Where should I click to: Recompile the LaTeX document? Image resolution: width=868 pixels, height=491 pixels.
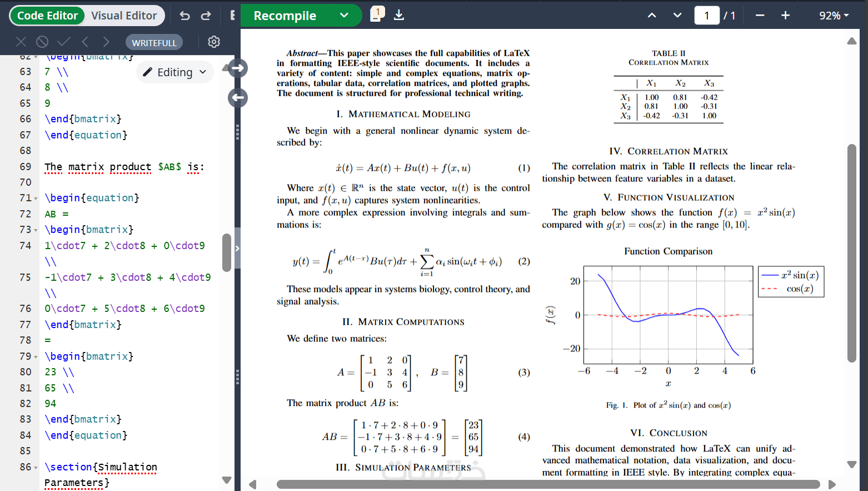tap(285, 16)
